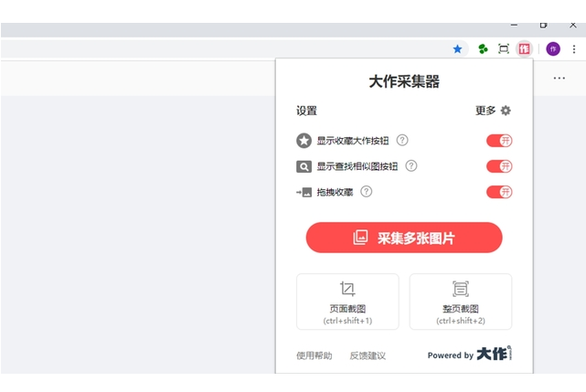Click the blue bookmark star icon
This screenshot has width=586, height=392.
coord(457,49)
